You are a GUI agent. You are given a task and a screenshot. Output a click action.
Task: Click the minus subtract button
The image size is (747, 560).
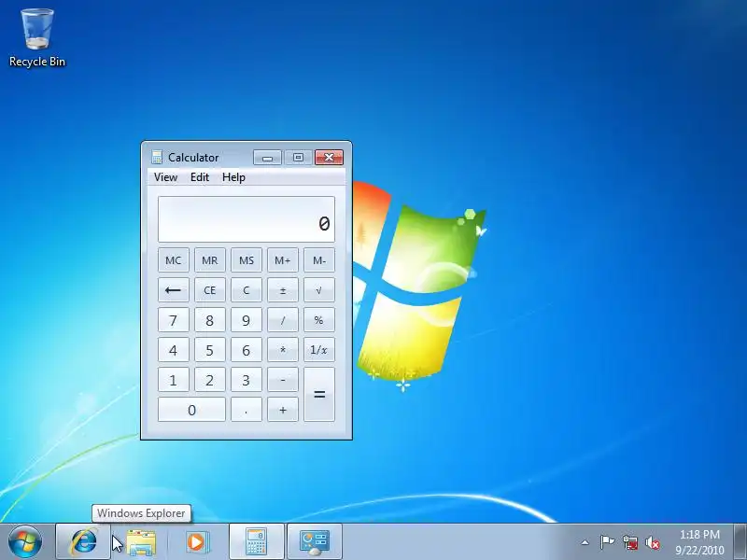[x=283, y=380]
